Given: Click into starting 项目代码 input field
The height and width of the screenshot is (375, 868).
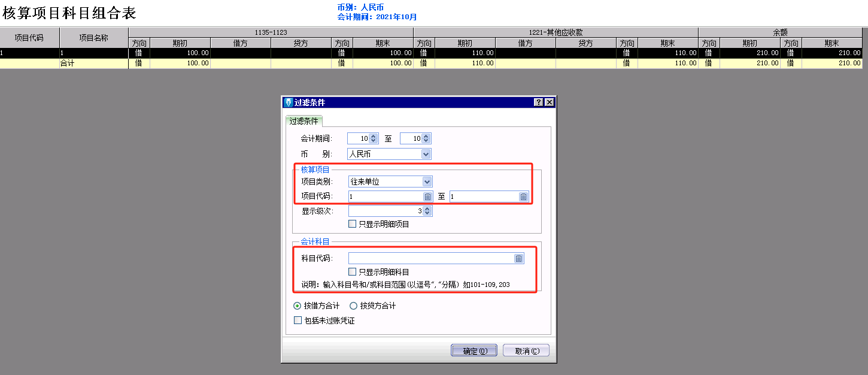Looking at the screenshot, I should pyautogui.click(x=386, y=196).
